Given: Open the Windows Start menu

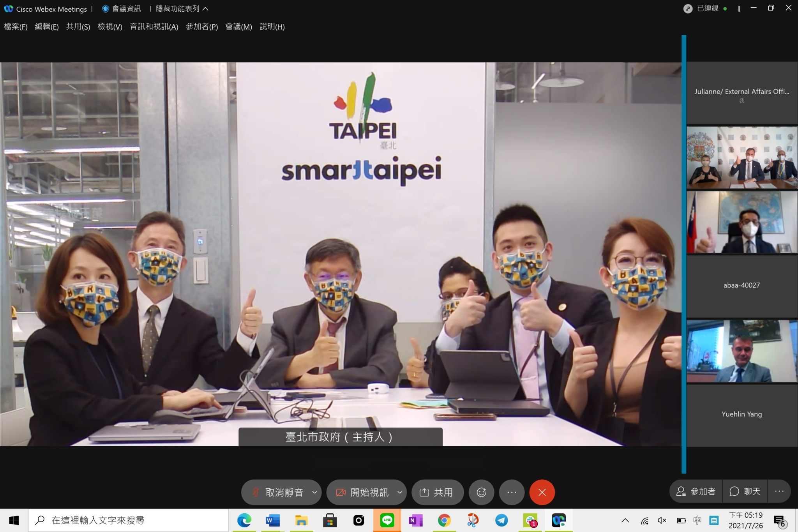Looking at the screenshot, I should pyautogui.click(x=14, y=520).
